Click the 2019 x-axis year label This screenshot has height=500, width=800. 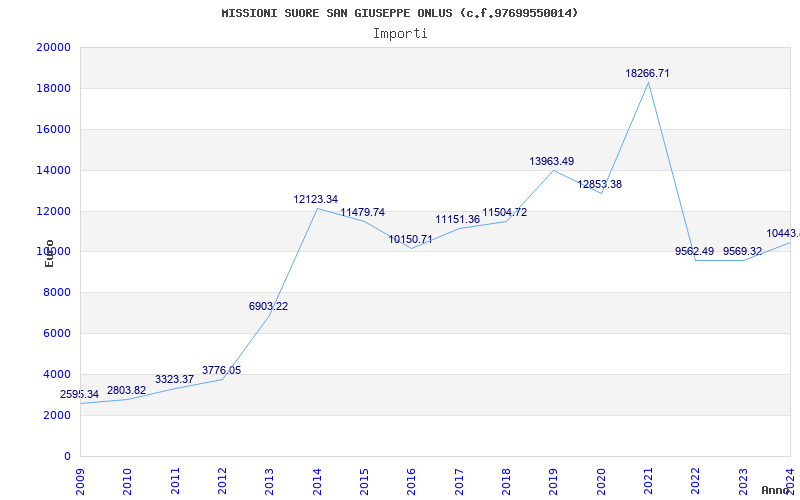tap(554, 482)
